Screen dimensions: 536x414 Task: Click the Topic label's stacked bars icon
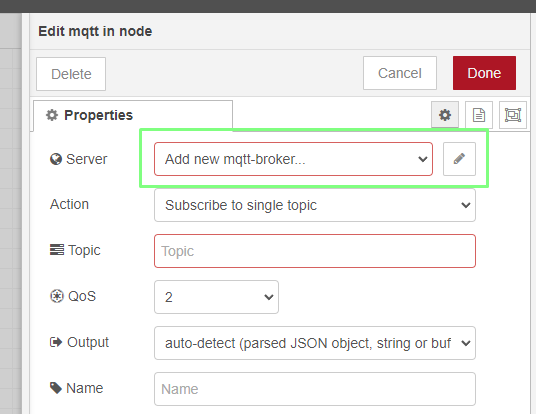57,250
